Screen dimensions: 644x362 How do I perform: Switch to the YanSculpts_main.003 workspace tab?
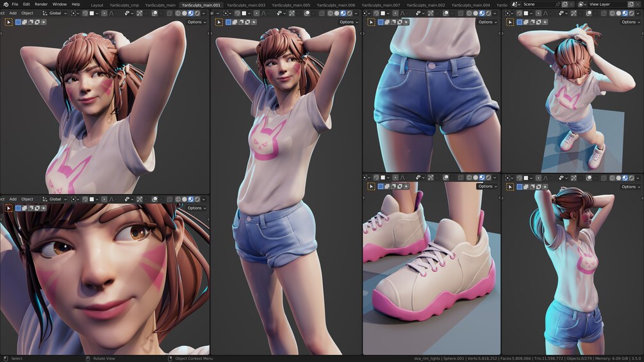246,5
